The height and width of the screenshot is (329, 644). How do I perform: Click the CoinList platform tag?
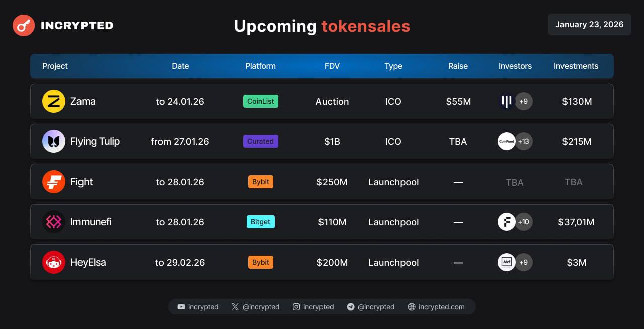pyautogui.click(x=260, y=101)
